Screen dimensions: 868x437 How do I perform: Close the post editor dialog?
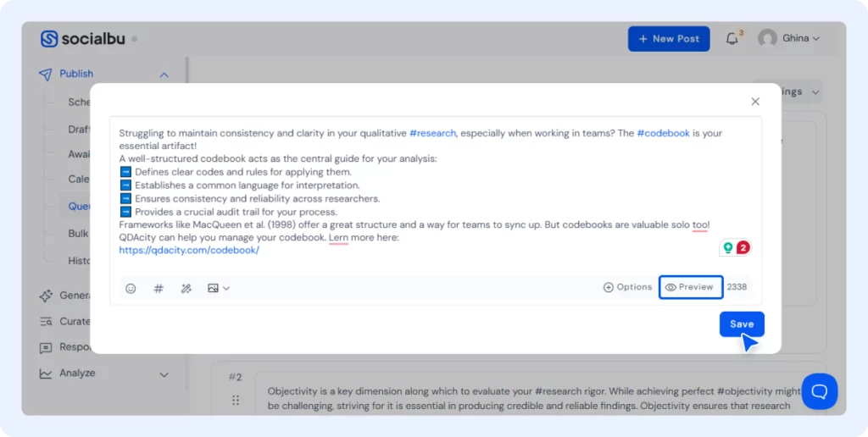[x=755, y=102]
